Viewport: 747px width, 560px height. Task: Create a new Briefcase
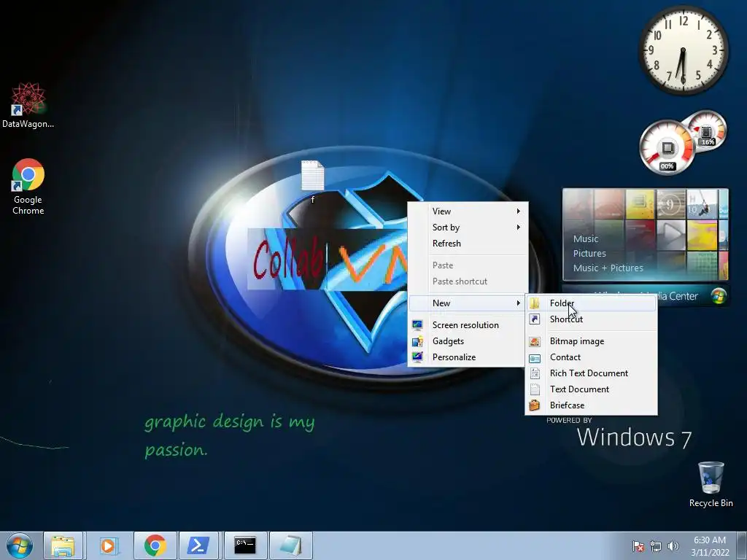point(591,405)
